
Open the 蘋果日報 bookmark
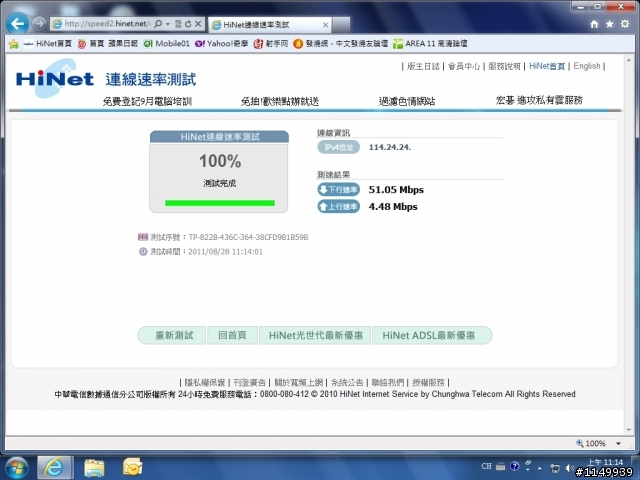click(122, 44)
